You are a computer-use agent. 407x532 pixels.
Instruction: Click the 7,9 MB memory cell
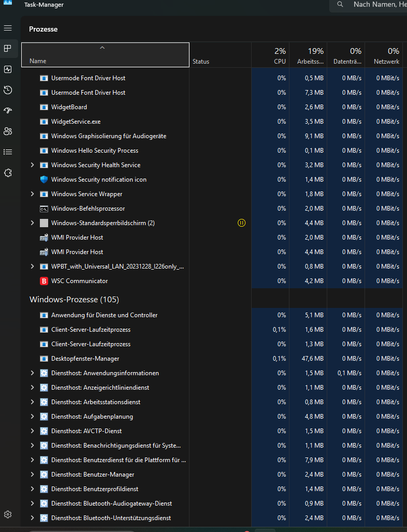pyautogui.click(x=308, y=460)
